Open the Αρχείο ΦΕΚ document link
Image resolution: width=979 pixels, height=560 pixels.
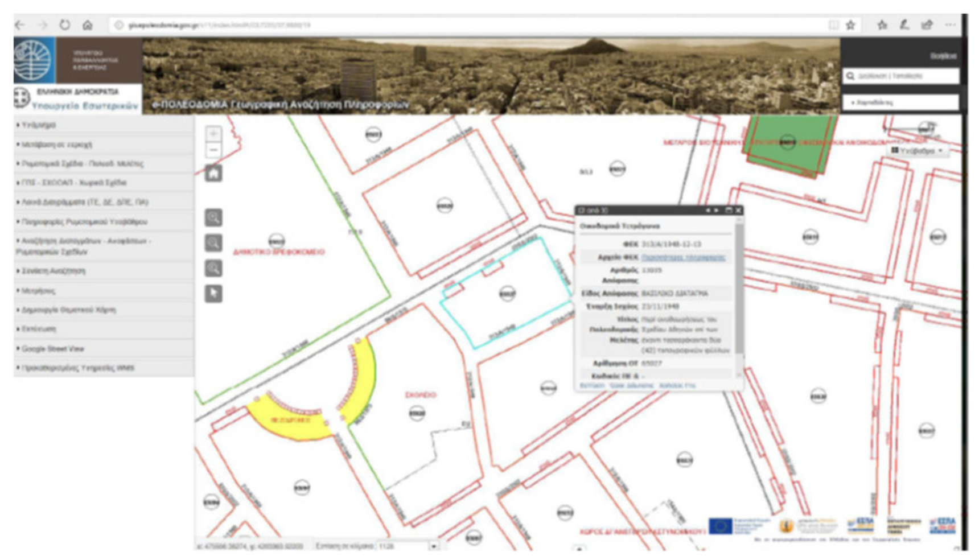[683, 257]
